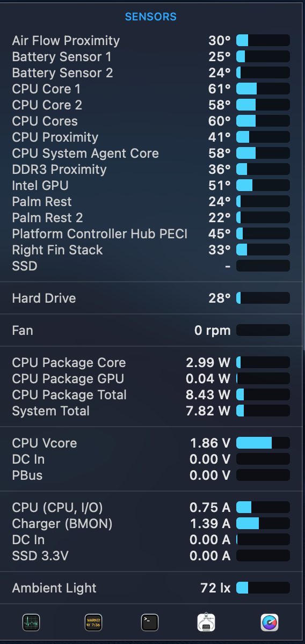305x644 pixels.
Task: Select the Intel GPU sensor row
Action: [151, 185]
